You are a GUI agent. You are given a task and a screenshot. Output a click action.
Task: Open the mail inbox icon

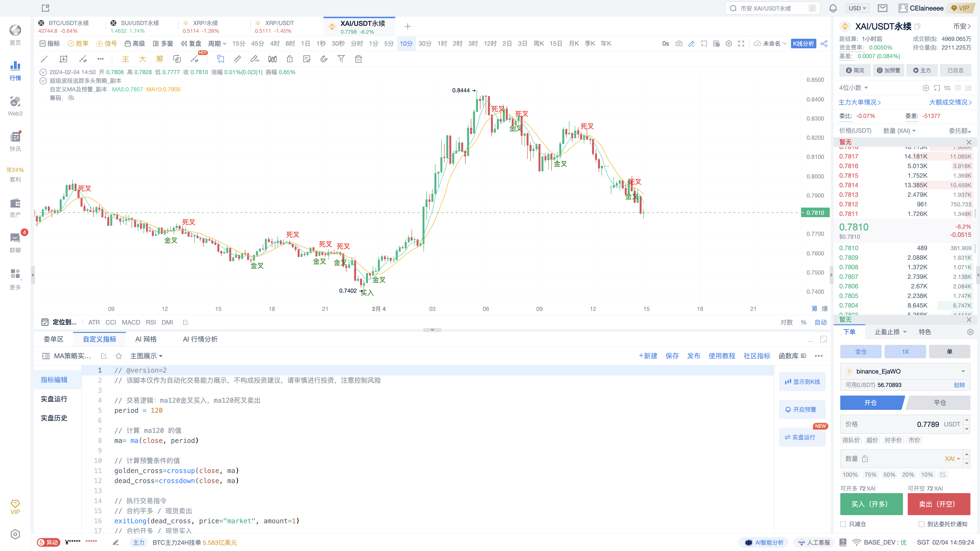click(883, 8)
